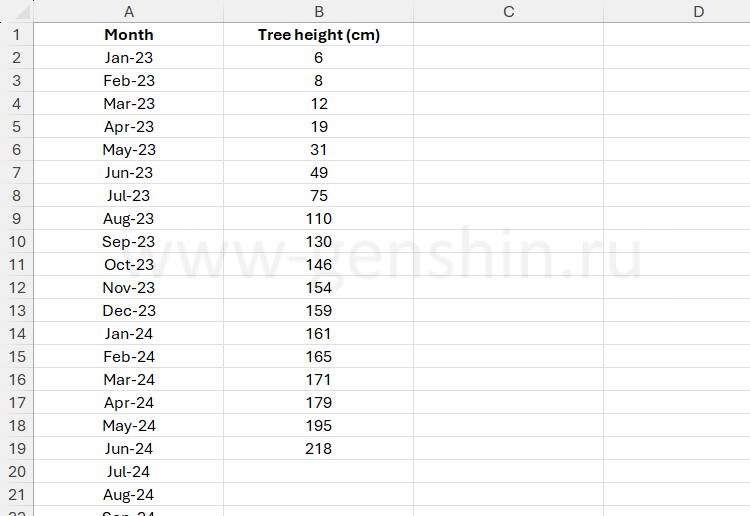Click the Select All corner triangle
The height and width of the screenshot is (516, 750).
pyautogui.click(x=22, y=12)
